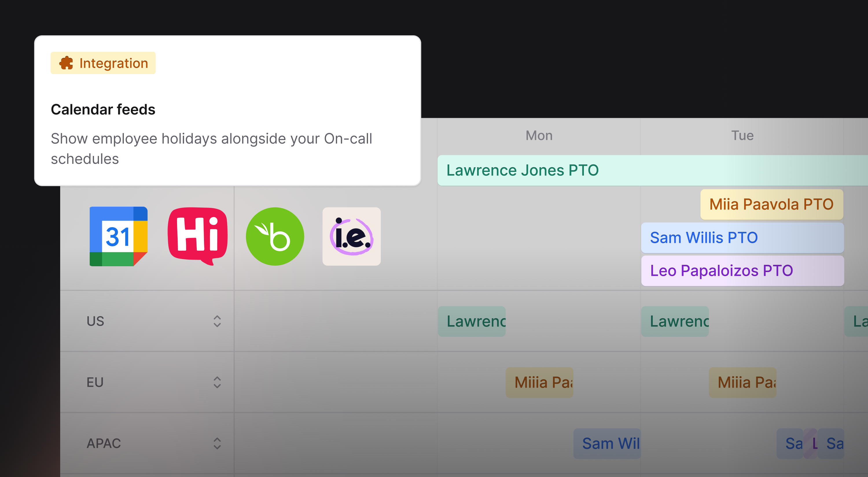Select Lawrence shift under Monday in US row
Screen dimensions: 868x477
472,321
